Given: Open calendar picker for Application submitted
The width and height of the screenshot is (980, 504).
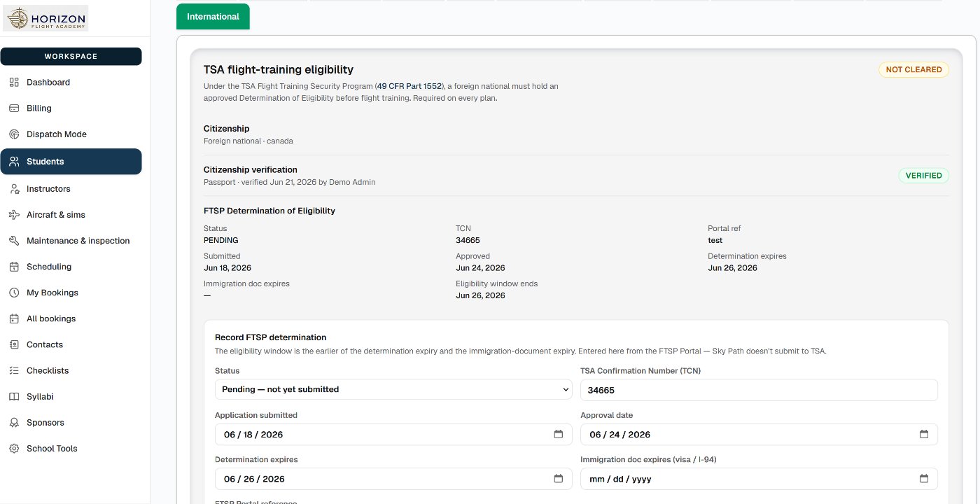Looking at the screenshot, I should point(559,435).
